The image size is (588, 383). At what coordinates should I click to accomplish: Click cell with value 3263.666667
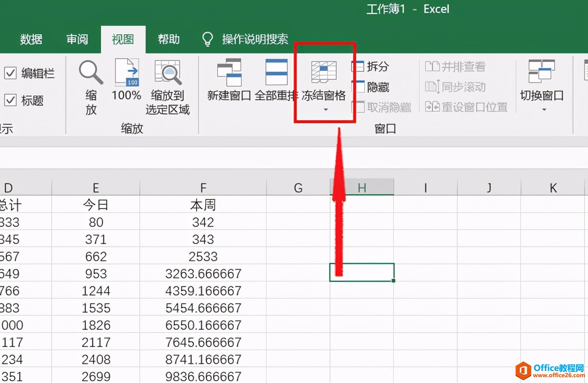203,273
